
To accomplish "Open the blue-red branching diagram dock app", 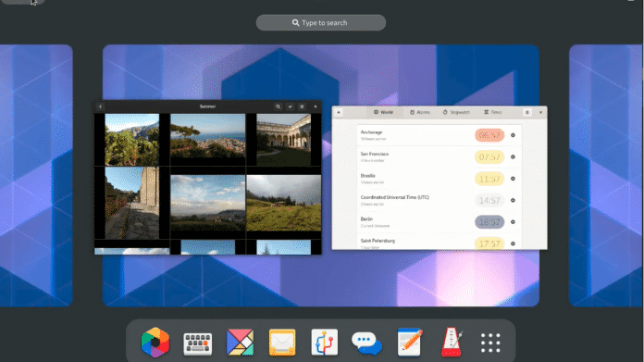I will [x=325, y=343].
